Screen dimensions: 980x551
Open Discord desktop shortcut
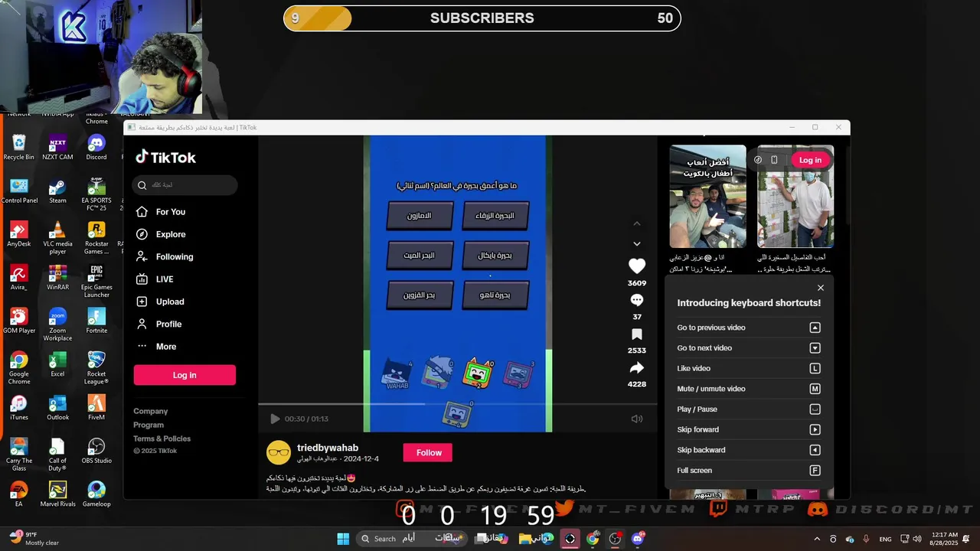96,148
